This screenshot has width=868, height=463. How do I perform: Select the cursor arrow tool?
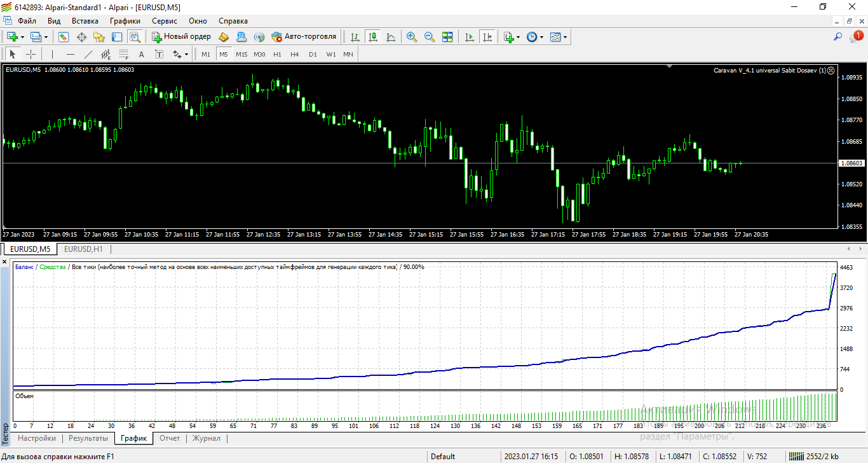coord(13,54)
